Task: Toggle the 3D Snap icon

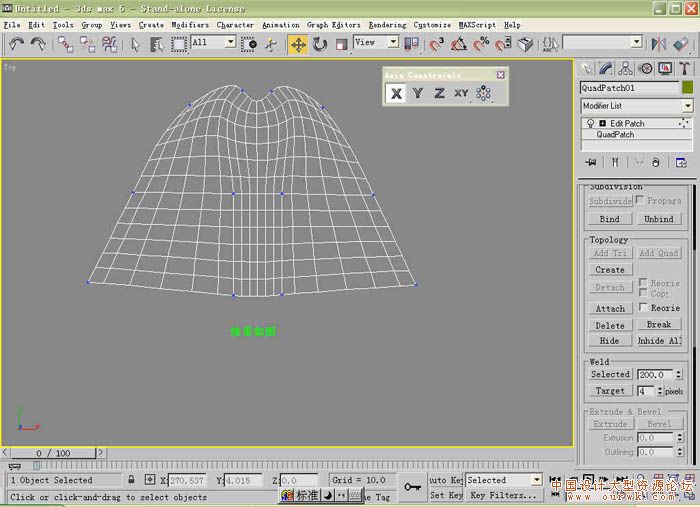Action: (437, 44)
